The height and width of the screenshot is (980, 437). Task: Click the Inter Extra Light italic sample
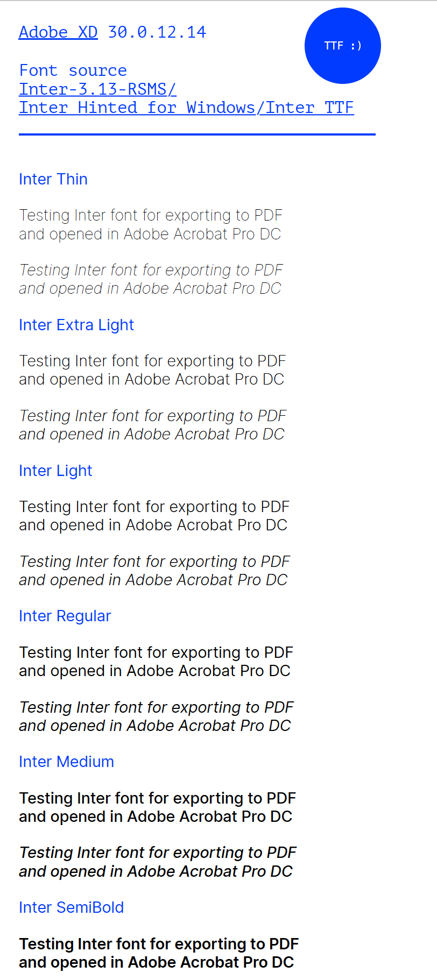click(x=152, y=425)
